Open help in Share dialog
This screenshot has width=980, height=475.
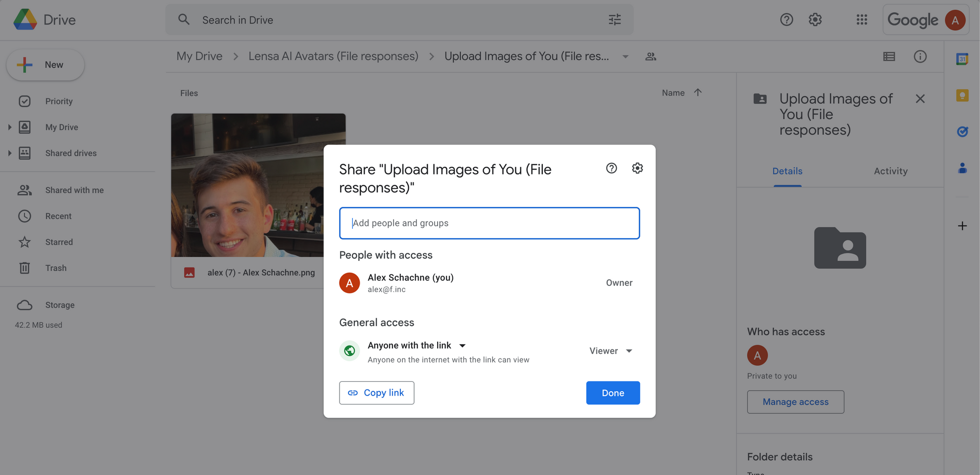[611, 168]
